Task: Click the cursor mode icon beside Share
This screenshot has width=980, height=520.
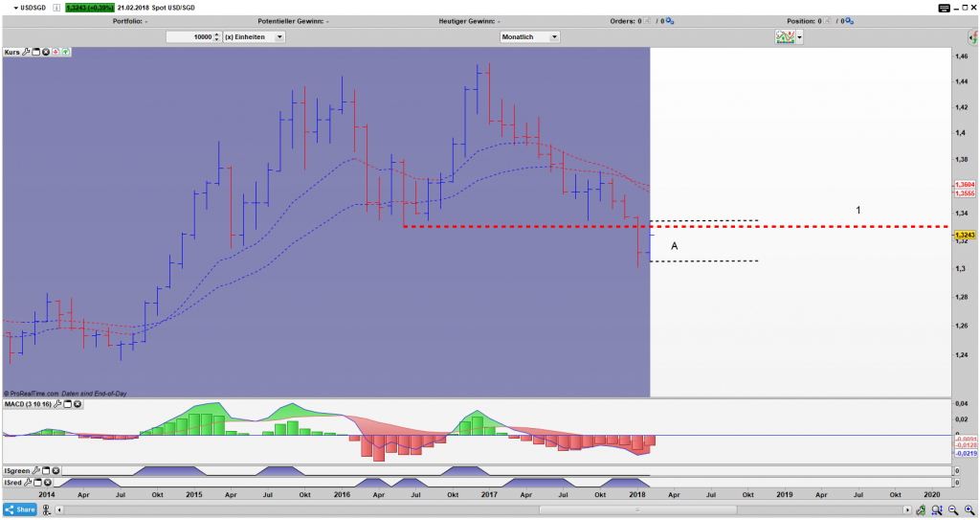Action: (x=46, y=510)
